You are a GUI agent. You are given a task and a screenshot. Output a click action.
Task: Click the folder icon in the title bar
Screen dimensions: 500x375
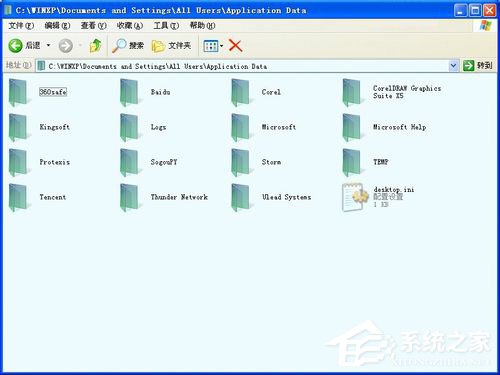8,10
